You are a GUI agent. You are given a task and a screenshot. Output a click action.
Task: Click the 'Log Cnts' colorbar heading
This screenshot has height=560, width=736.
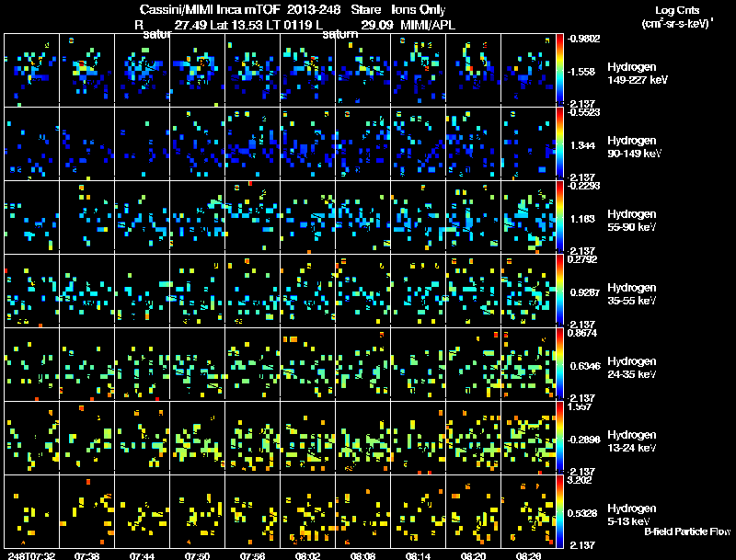[x=677, y=10]
